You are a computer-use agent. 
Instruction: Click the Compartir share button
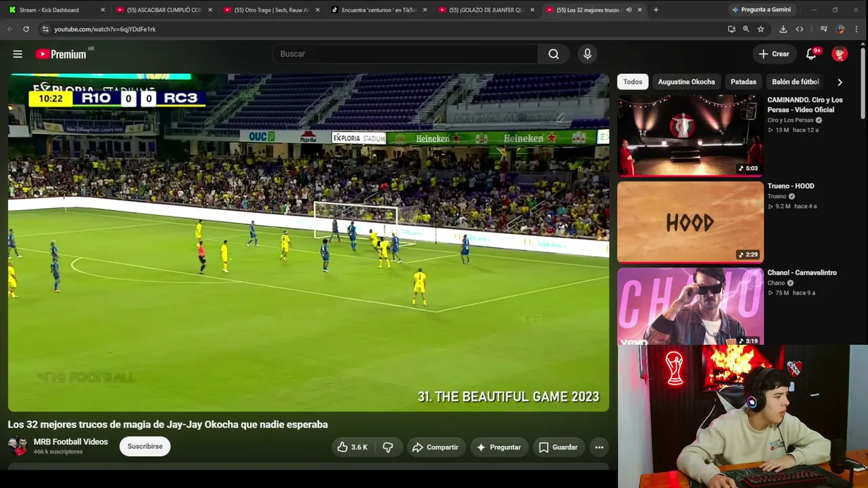(435, 447)
